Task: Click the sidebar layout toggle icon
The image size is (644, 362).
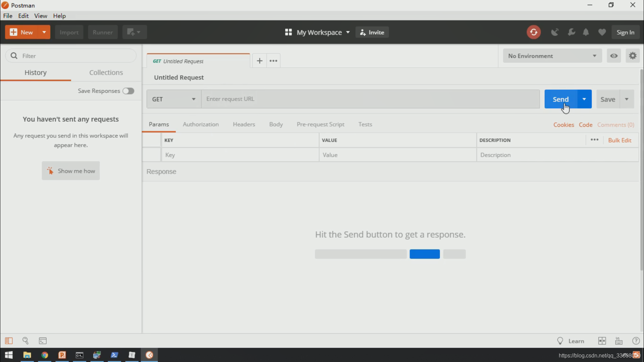Action: point(8,340)
